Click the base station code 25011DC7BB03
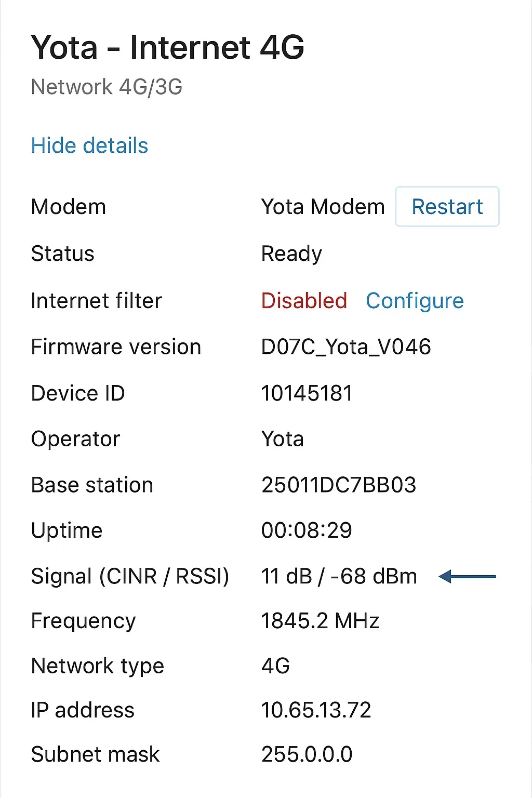This screenshot has width=532, height=798. tap(339, 485)
